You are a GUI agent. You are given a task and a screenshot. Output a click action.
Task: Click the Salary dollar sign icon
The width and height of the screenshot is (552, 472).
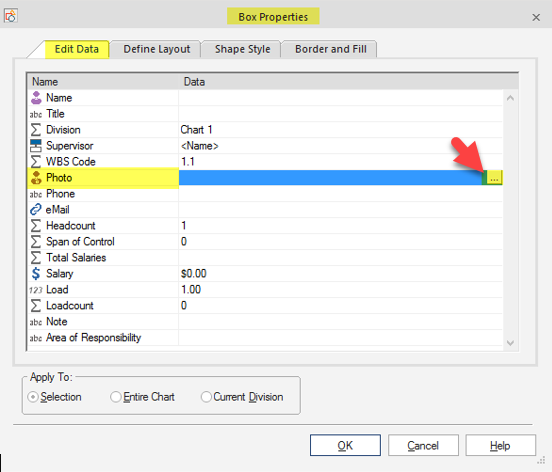coord(36,273)
